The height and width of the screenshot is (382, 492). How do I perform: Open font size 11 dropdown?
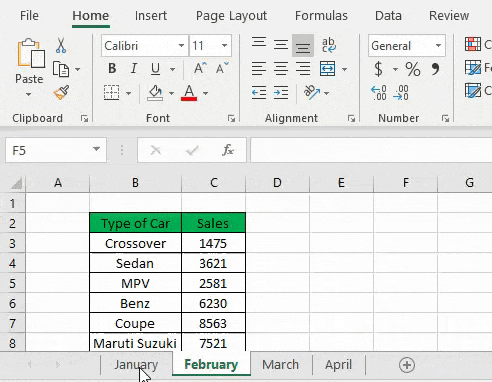coord(225,45)
